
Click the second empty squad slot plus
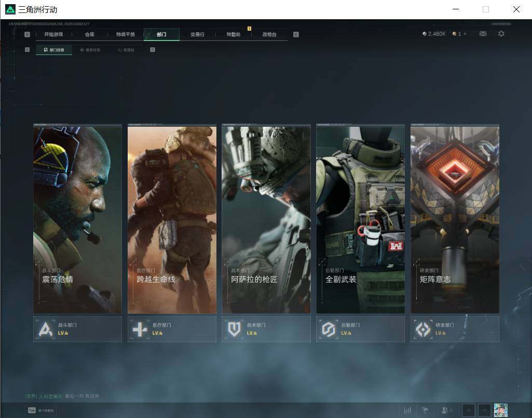(484, 410)
